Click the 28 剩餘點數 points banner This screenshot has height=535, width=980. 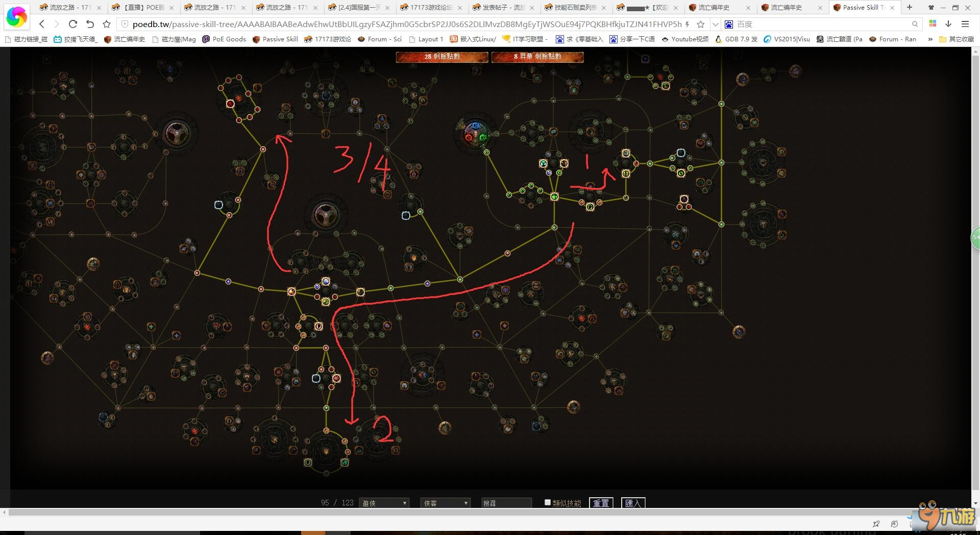coord(442,57)
